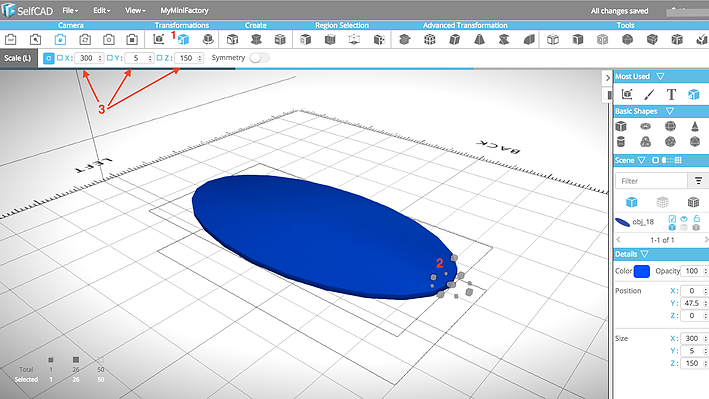709x399 pixels.
Task: Collapse the right side panel arrow
Action: pos(607,78)
